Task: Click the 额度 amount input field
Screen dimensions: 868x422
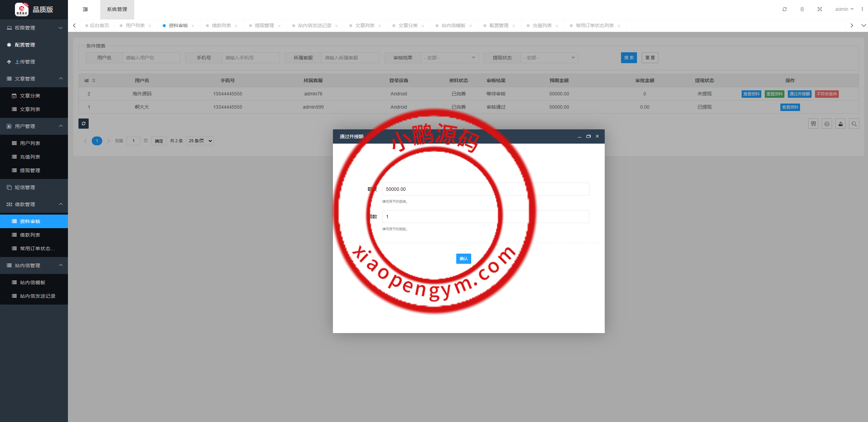Action: click(485, 189)
